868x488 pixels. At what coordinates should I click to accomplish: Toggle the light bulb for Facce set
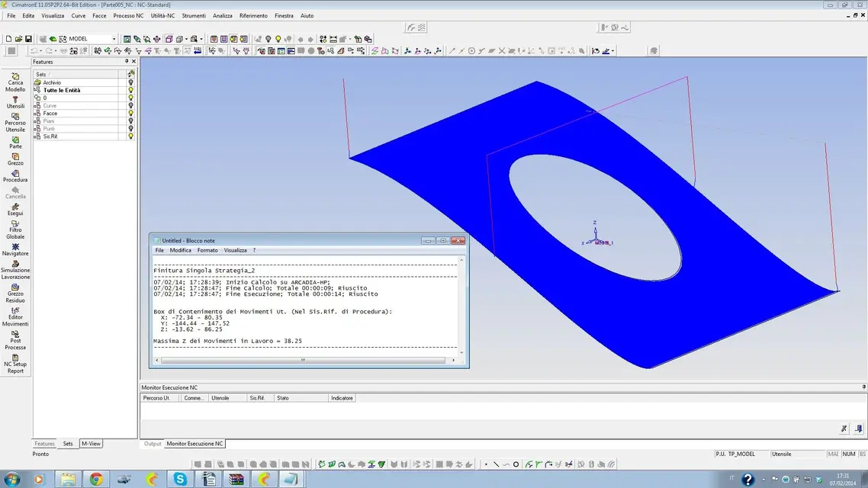tap(130, 114)
